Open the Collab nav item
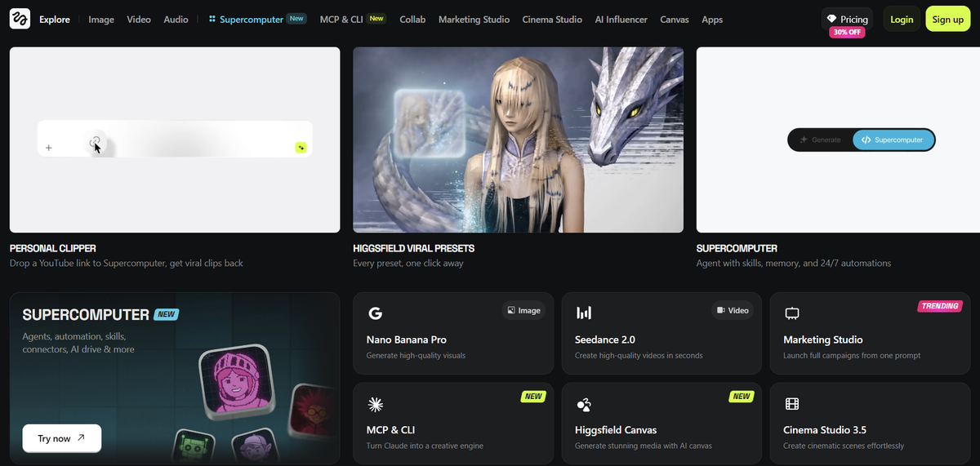The height and width of the screenshot is (466, 980). click(x=412, y=19)
